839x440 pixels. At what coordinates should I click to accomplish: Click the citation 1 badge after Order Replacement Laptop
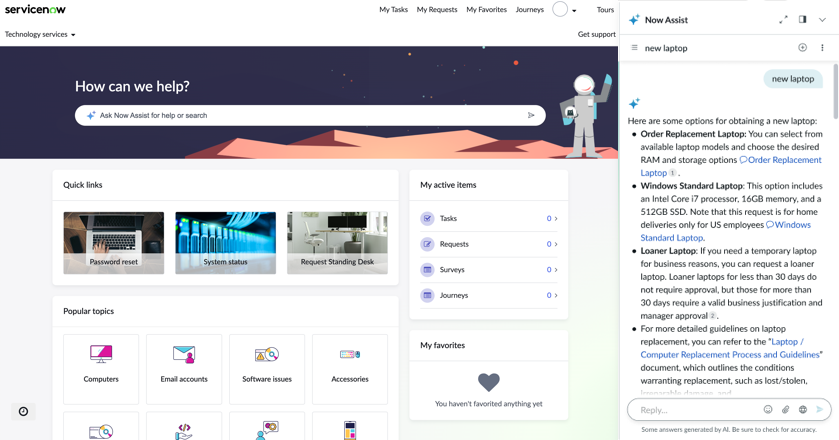point(673,173)
